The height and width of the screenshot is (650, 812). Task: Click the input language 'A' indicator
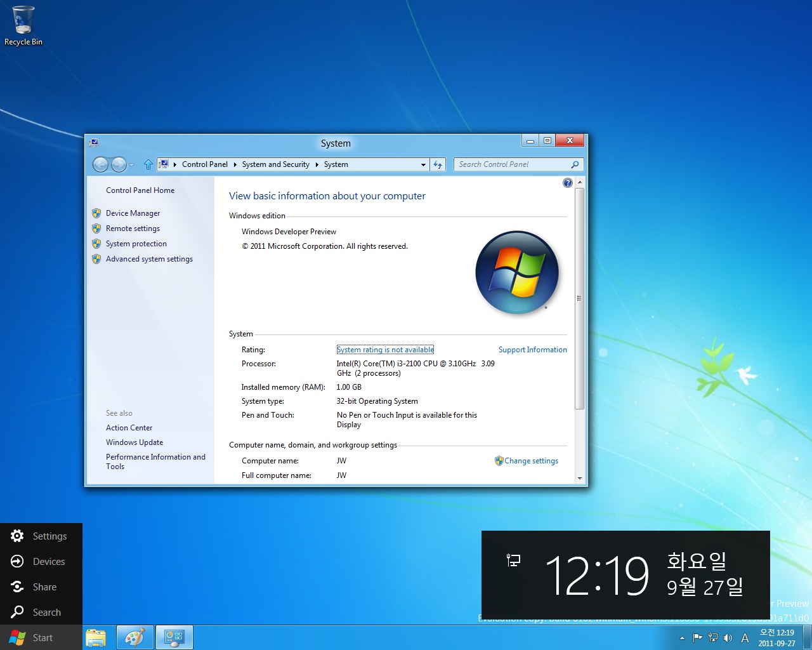(745, 638)
